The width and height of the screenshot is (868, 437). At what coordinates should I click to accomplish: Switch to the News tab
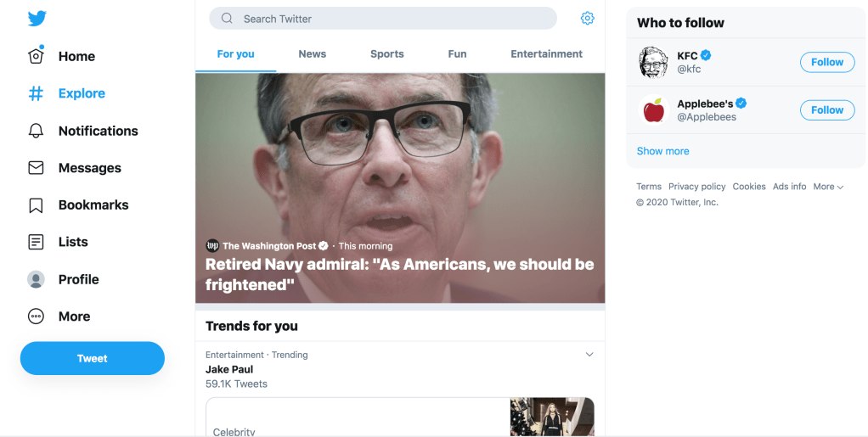[312, 54]
